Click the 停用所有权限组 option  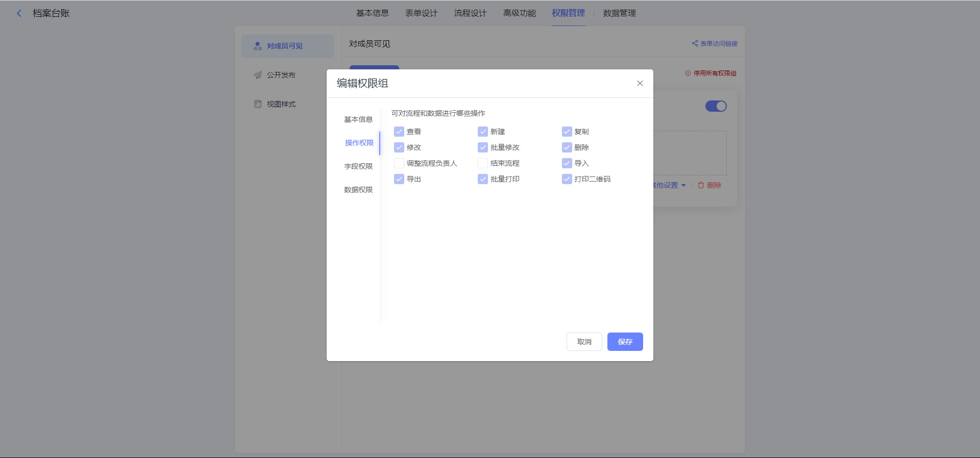coord(710,73)
